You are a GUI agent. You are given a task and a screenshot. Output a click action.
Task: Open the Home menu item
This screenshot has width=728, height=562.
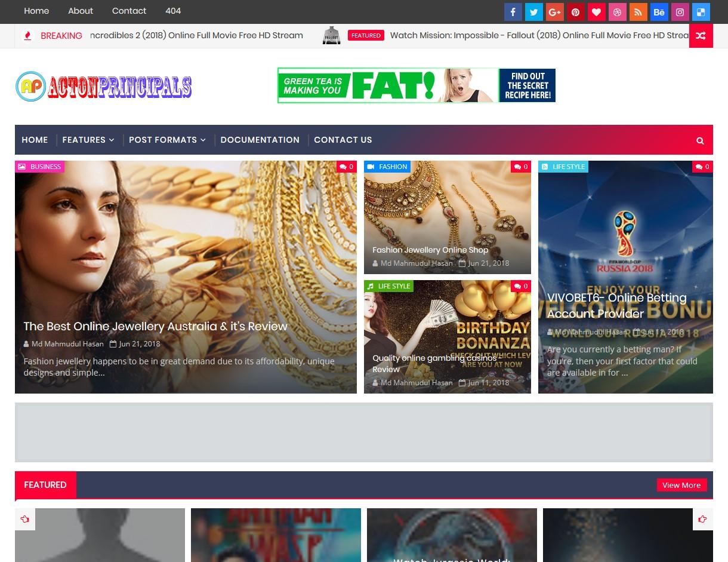pos(35,140)
